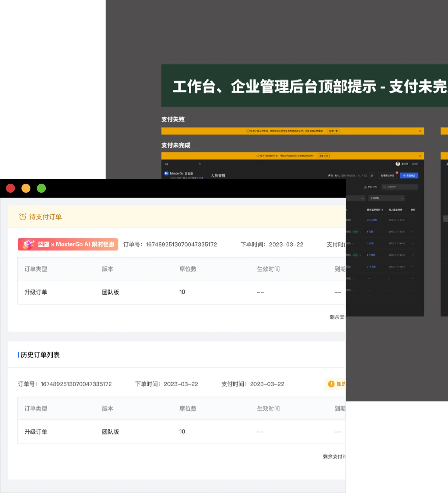Click 升级订单 in the history order table
The height and width of the screenshot is (493, 448).
[x=36, y=432]
